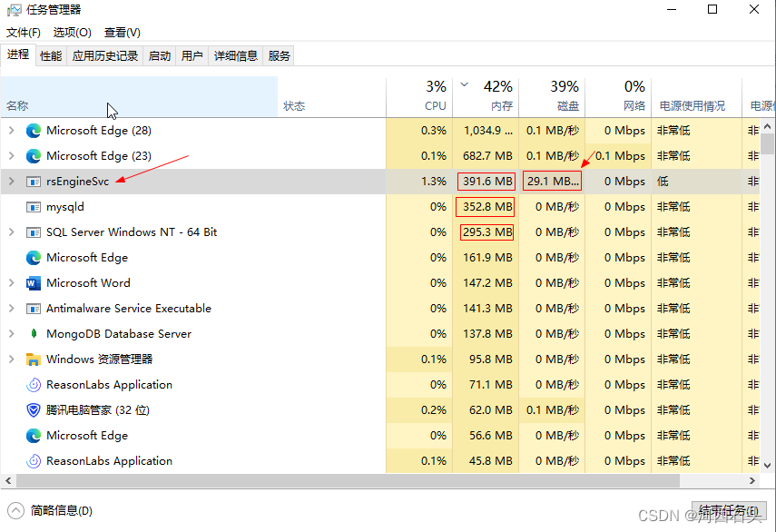
Task: Collapse to 简略信息 view with the arrow
Action: click(15, 511)
